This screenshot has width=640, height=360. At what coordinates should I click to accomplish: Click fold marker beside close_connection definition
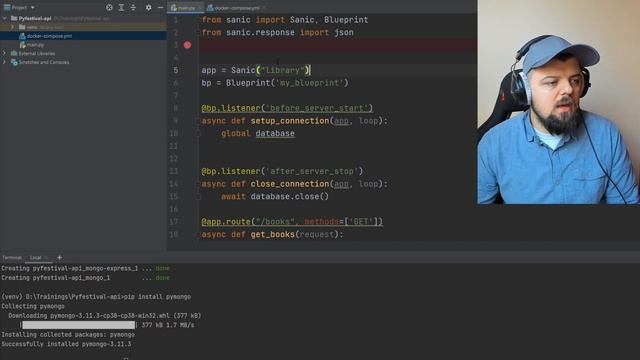point(198,184)
